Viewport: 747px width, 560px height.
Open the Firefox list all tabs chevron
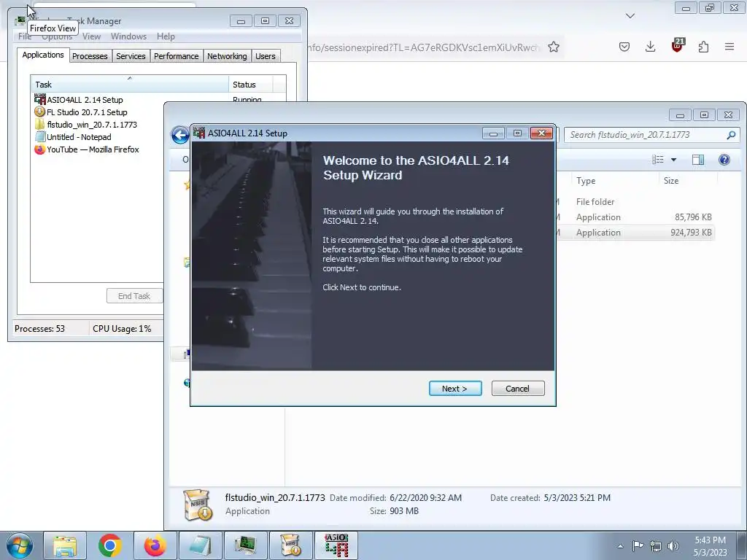coord(630,16)
